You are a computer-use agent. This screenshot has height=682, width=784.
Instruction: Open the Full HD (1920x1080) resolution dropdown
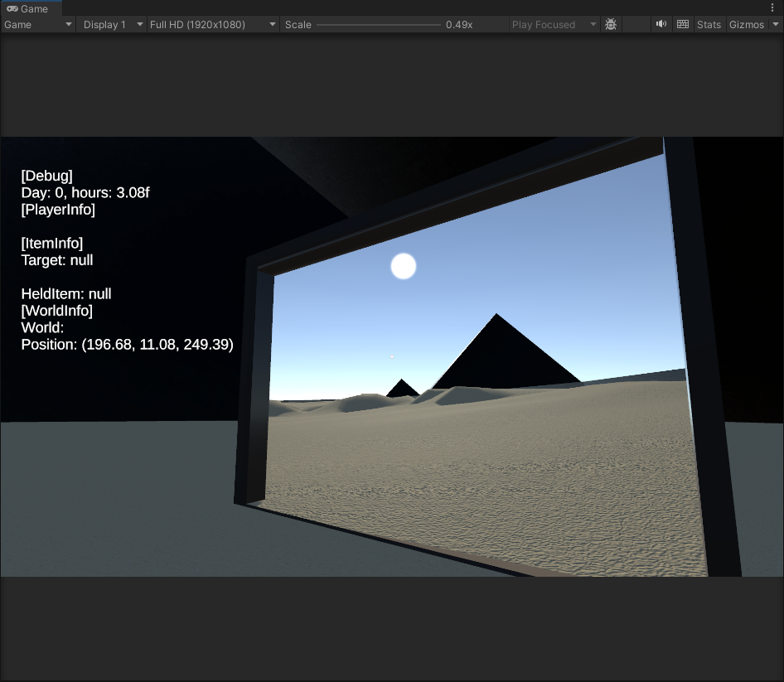212,25
